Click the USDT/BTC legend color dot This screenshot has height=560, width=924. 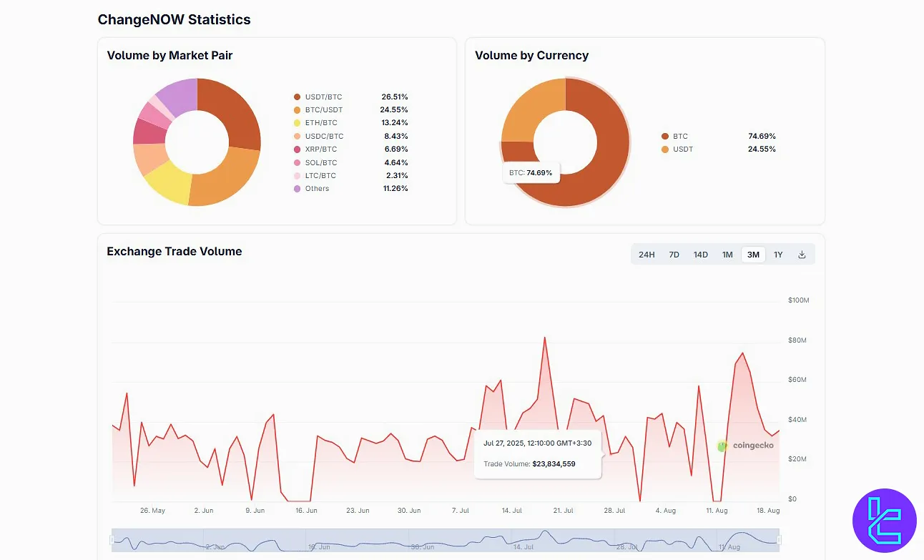coord(297,97)
